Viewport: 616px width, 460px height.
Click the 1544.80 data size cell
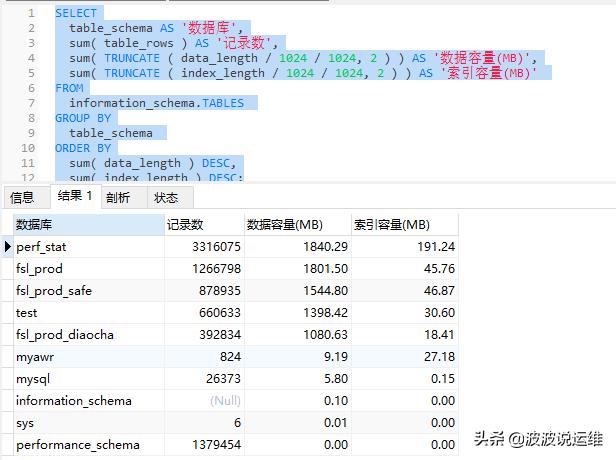(x=297, y=291)
